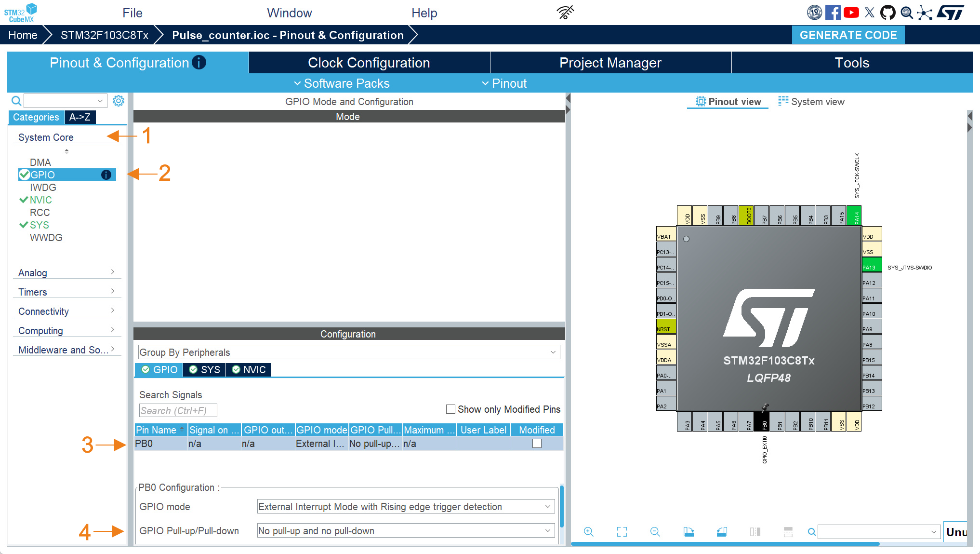Viewport: 980px width, 554px height.
Task: Open the ST community network icon
Action: coord(925,13)
